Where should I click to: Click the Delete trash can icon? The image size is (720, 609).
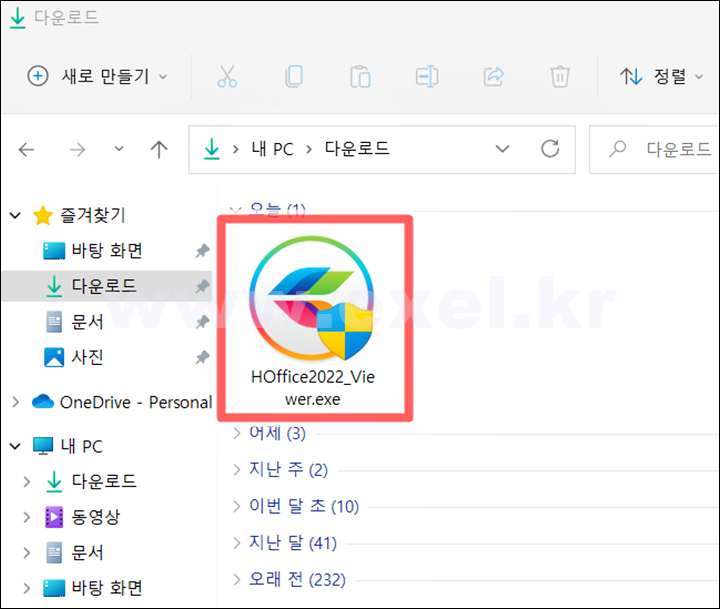[560, 76]
